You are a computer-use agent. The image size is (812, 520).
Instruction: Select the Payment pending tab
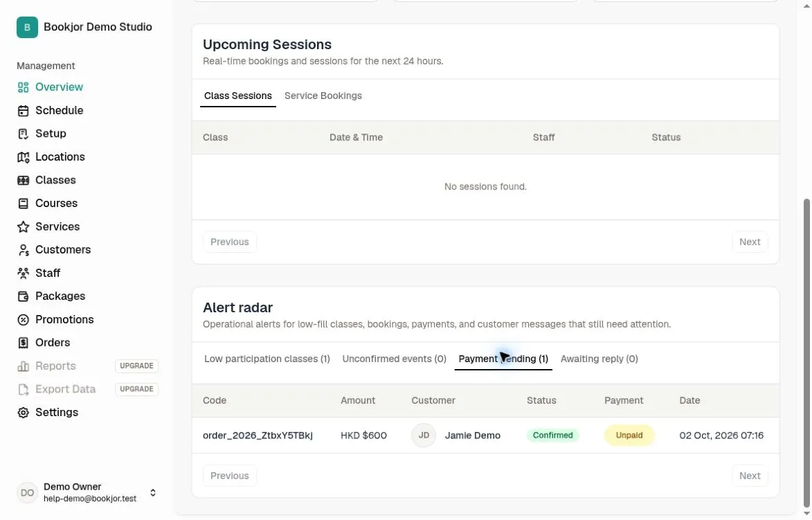coord(503,359)
